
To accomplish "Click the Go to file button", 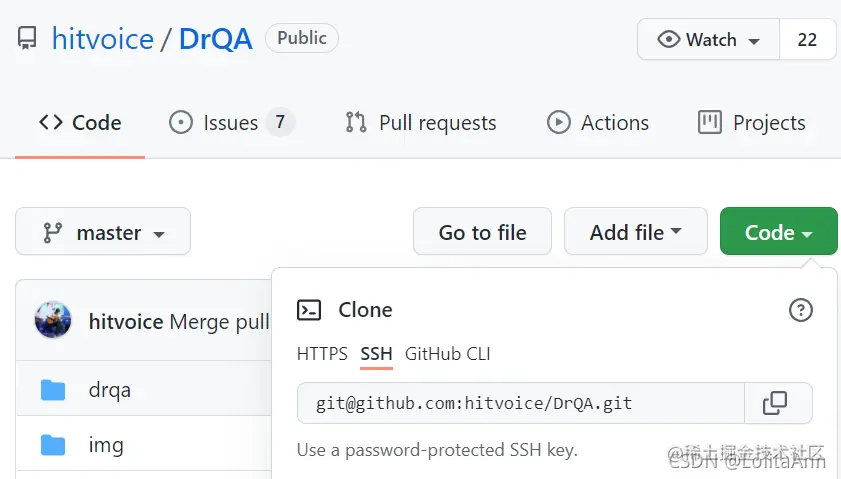I will (482, 232).
